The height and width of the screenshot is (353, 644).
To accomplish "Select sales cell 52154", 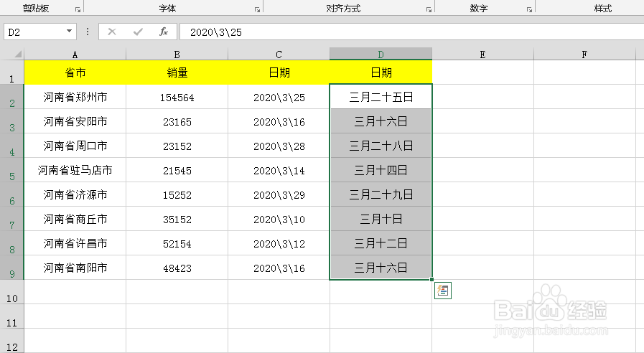I will coord(177,243).
